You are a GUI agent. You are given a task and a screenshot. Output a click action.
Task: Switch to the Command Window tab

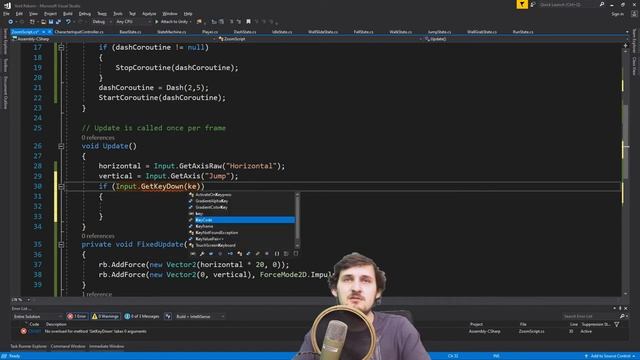[x=68, y=346]
